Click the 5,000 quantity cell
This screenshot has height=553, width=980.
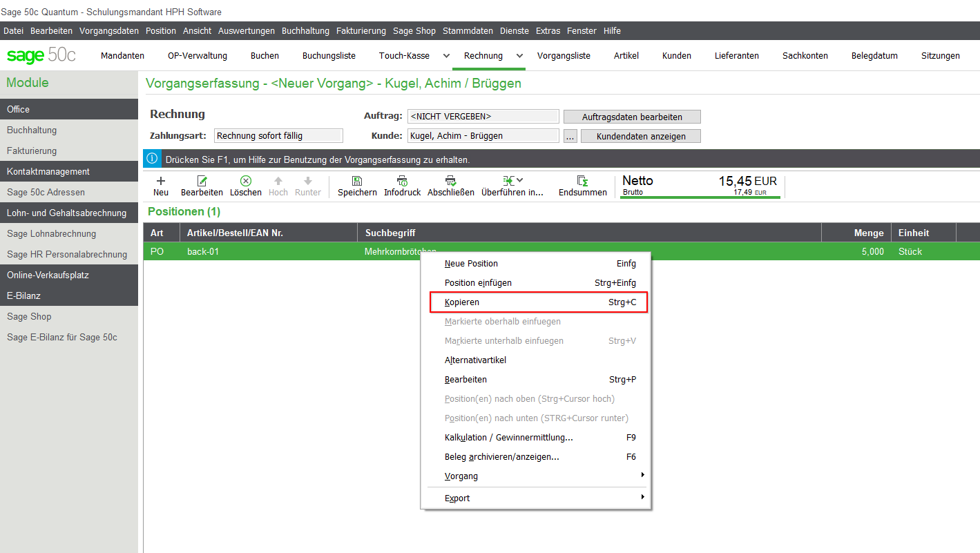(856, 252)
